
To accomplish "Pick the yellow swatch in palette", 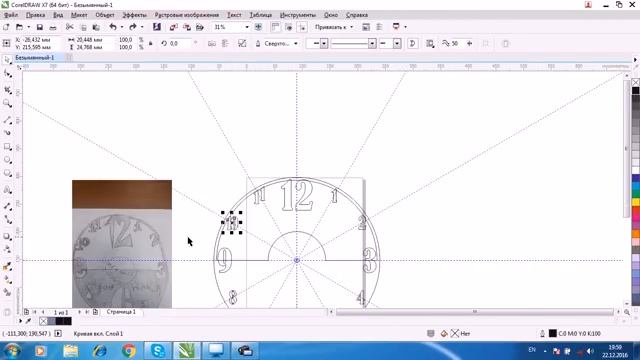I will pyautogui.click(x=636, y=202).
